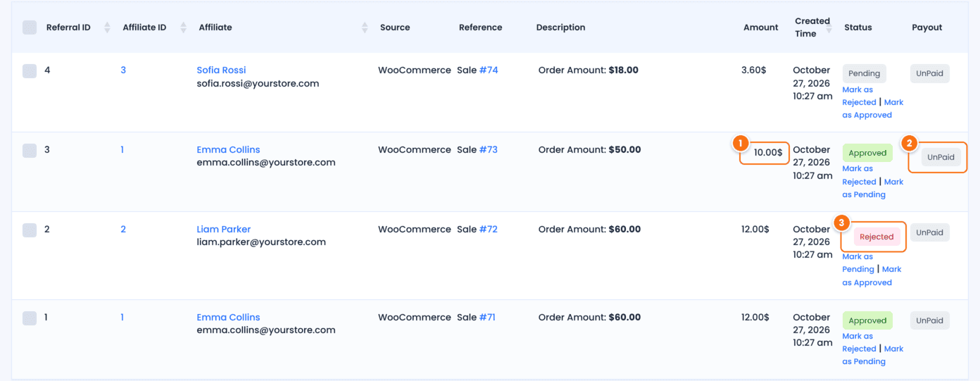Mark referral 2 as Pending
The width and height of the screenshot is (980, 381).
point(858,263)
